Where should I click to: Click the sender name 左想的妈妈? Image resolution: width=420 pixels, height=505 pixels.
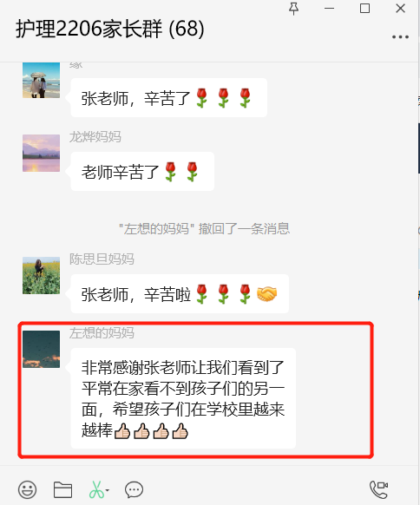click(x=102, y=332)
